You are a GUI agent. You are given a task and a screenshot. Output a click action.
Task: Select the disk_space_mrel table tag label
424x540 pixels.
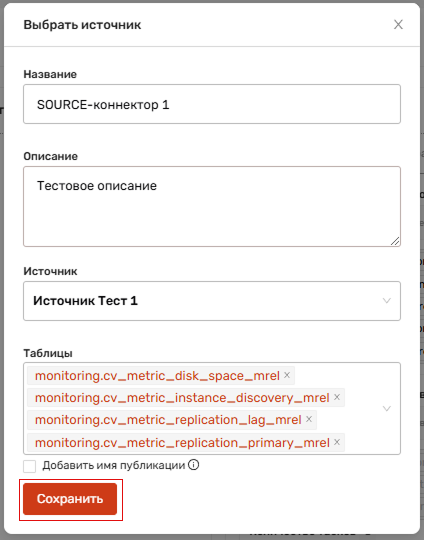[157, 376]
